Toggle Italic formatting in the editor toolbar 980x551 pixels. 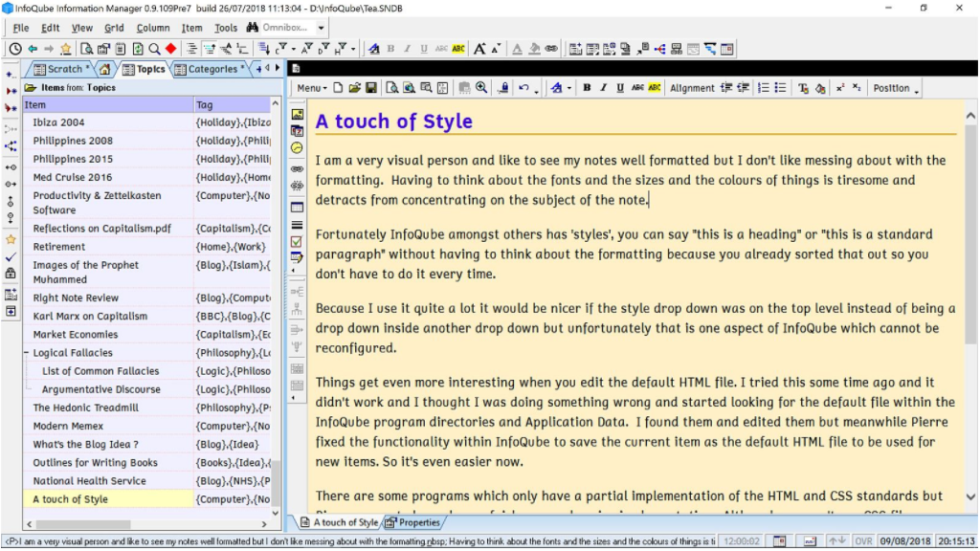[x=603, y=88]
